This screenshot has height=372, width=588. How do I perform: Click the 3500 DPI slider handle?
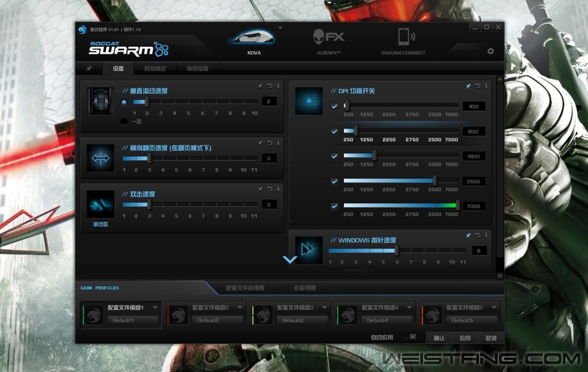click(435, 181)
